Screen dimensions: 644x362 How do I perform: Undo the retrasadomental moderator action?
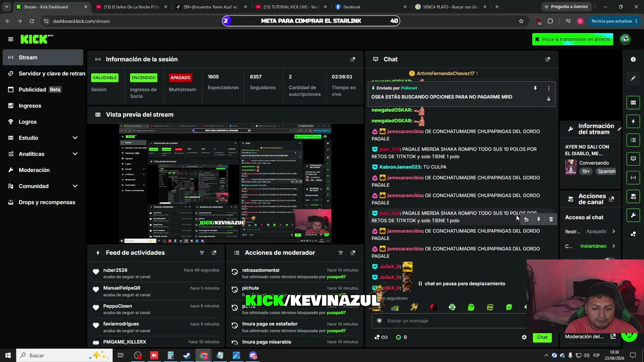(234, 271)
